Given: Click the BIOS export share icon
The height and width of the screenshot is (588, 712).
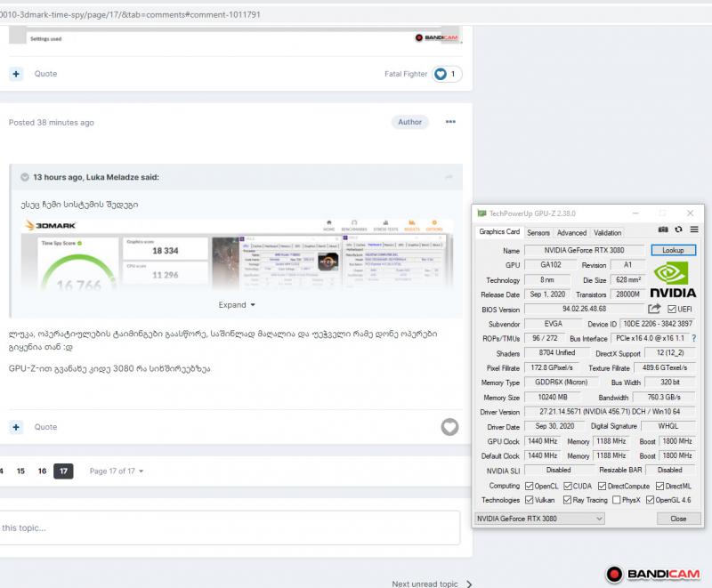Looking at the screenshot, I should (x=654, y=309).
